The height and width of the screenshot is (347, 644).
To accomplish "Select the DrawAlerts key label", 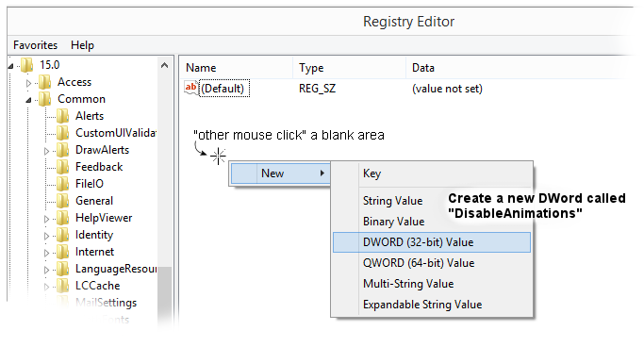I will pos(102,150).
